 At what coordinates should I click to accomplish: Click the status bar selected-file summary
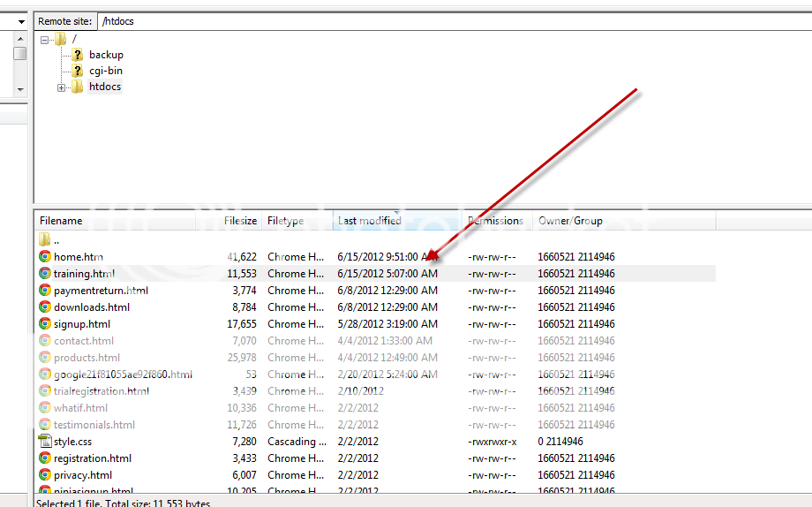[124, 503]
